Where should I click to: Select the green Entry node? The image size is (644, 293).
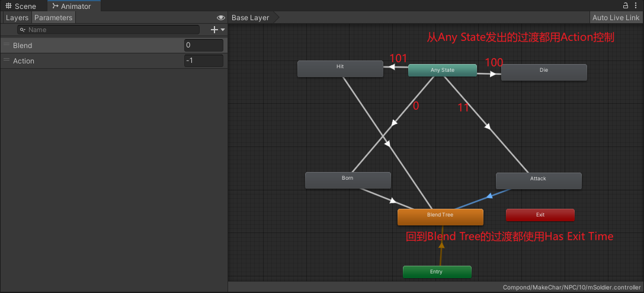[x=437, y=272]
